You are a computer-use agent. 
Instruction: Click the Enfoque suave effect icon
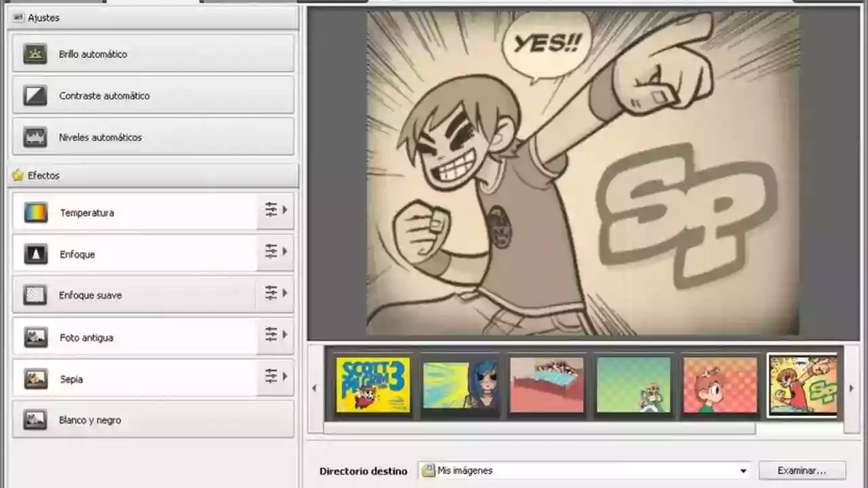point(36,296)
